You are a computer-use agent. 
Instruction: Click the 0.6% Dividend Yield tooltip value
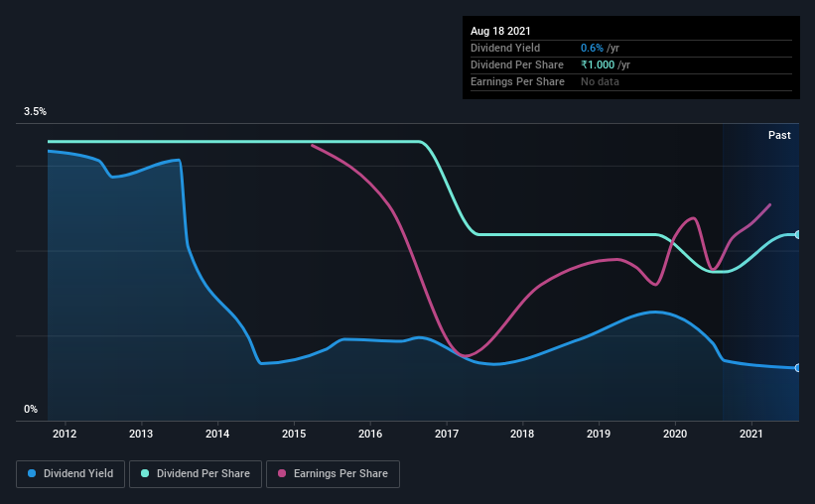592,48
